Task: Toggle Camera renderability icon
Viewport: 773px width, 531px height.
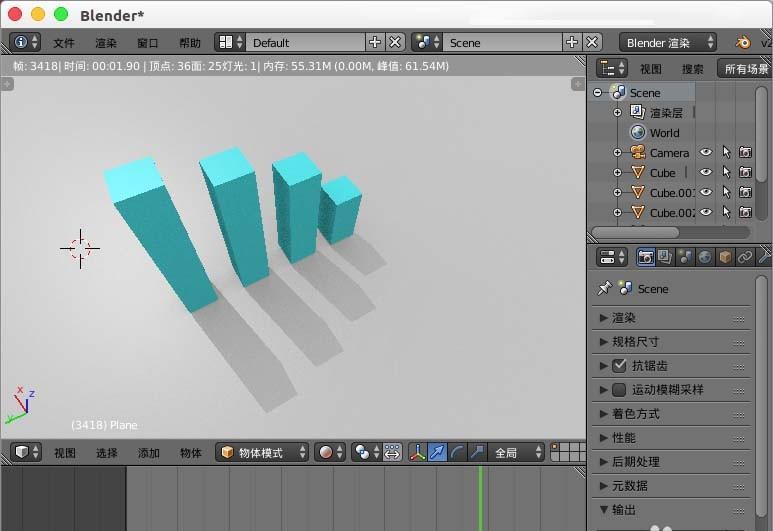Action: point(745,152)
